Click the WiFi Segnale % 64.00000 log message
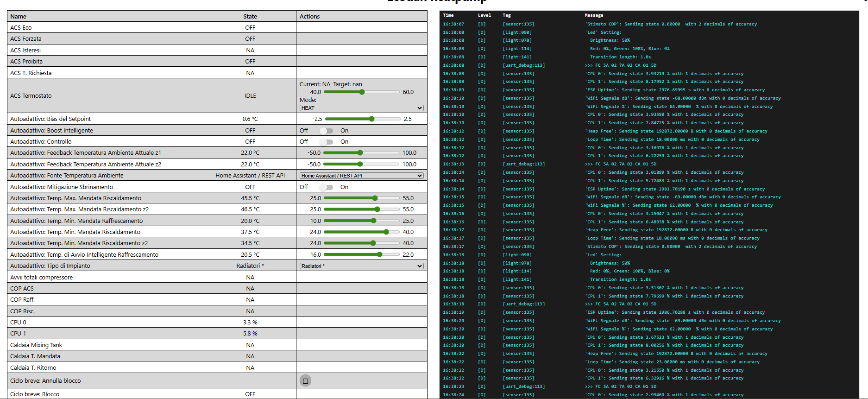The image size is (868, 399). tap(679, 107)
